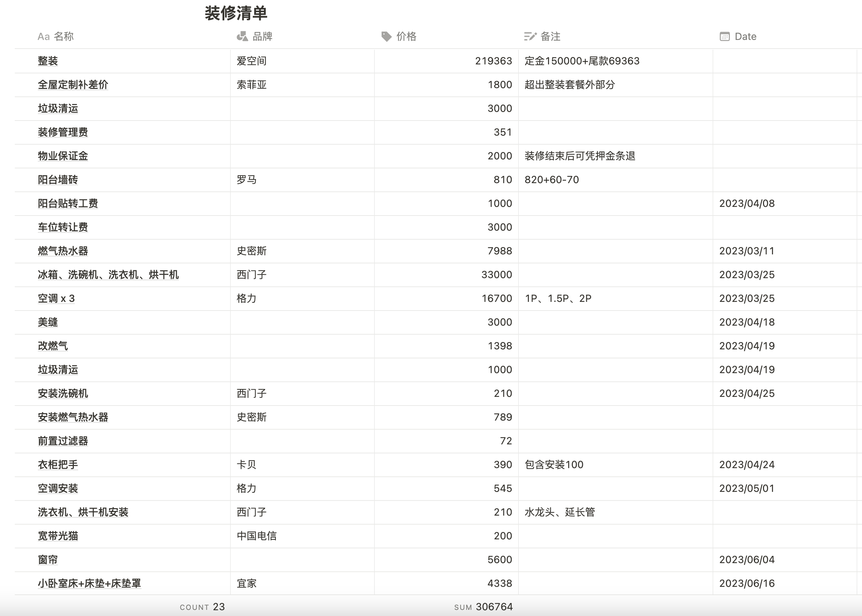Select the 爱空间 brand cell
Image resolution: width=862 pixels, height=616 pixels.
(x=251, y=61)
